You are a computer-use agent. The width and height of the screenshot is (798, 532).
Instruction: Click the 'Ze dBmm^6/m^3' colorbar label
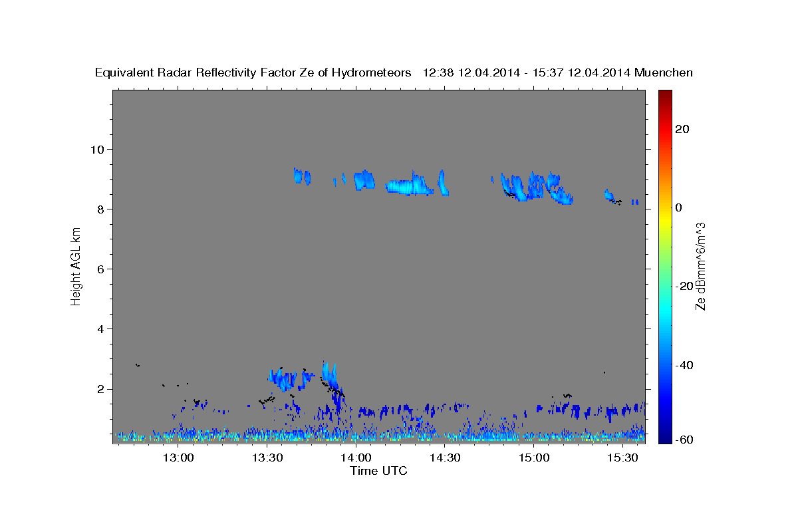(x=700, y=266)
